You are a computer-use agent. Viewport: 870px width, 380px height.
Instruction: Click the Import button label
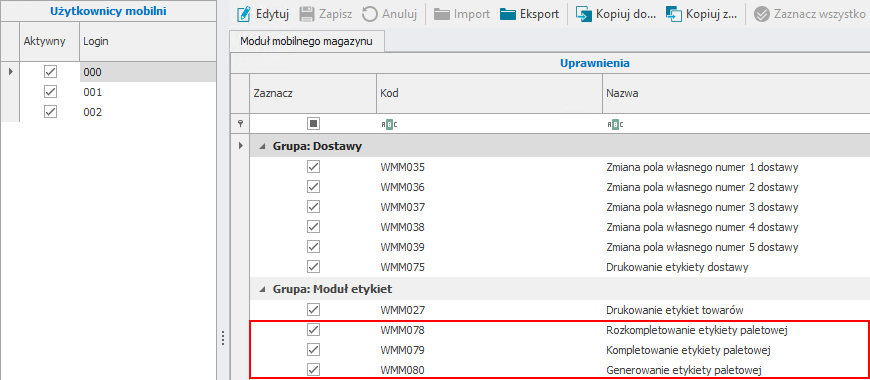[472, 14]
